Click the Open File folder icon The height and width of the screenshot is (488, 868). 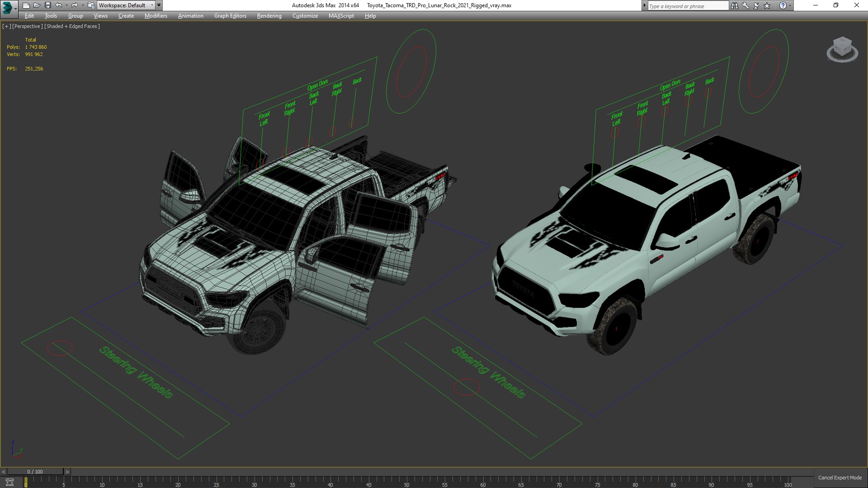point(37,5)
